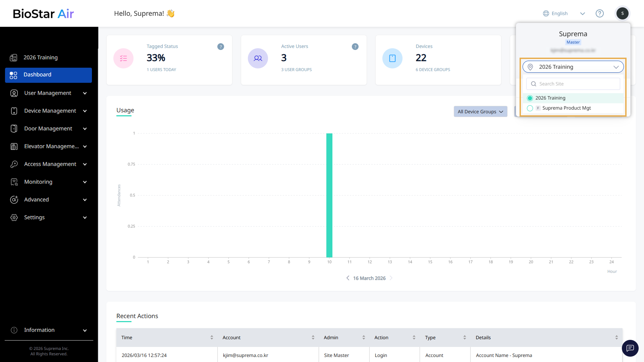This screenshot has height=362, width=644.
Task: Click the Tagged Status info help icon
Action: pos(220,47)
